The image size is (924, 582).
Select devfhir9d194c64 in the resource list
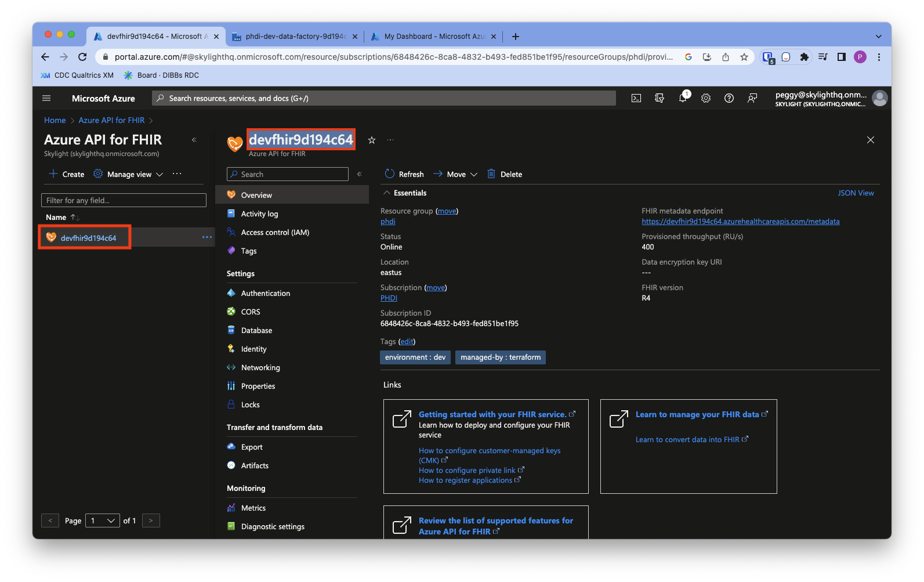[x=88, y=238]
